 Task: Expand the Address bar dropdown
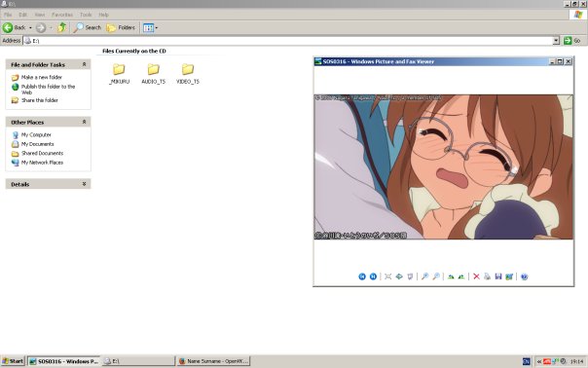click(556, 41)
